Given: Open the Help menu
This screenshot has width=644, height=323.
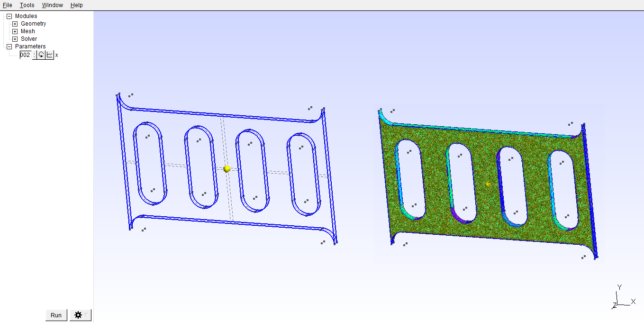Looking at the screenshot, I should point(76,5).
